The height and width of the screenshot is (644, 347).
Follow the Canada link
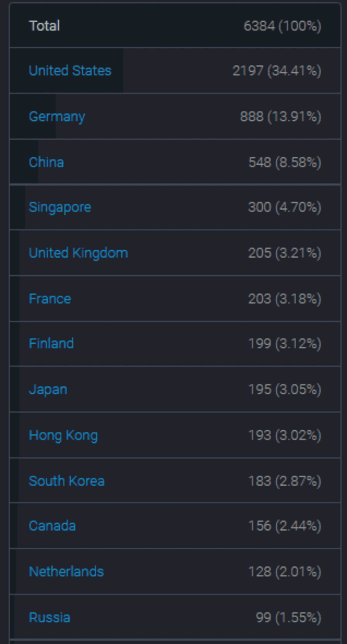tap(52, 526)
